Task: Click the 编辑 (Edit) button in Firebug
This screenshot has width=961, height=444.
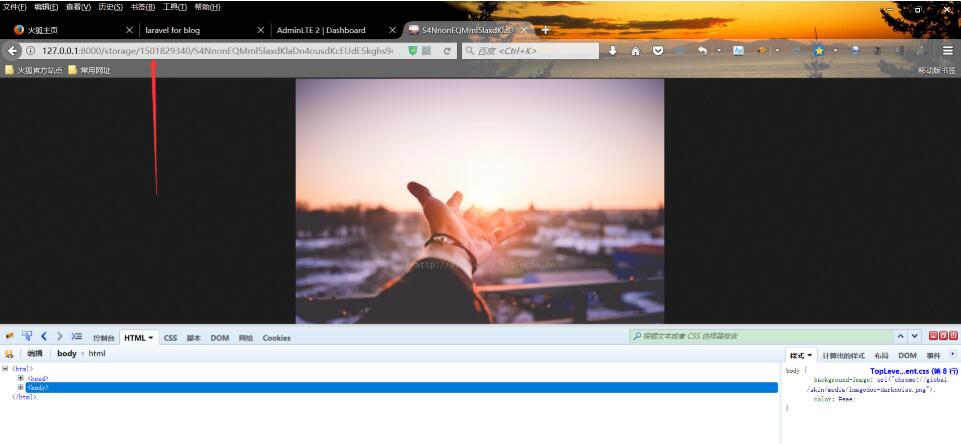Action: (x=35, y=354)
